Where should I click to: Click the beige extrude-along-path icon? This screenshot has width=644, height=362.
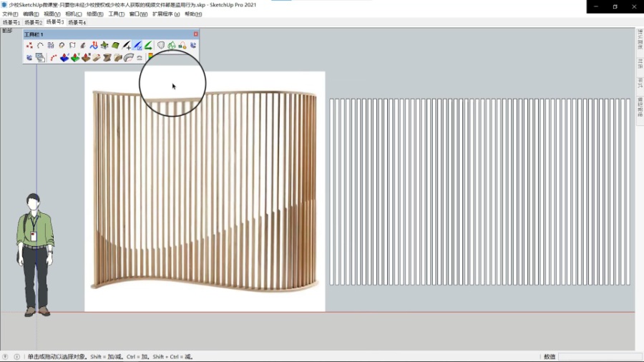(97, 58)
